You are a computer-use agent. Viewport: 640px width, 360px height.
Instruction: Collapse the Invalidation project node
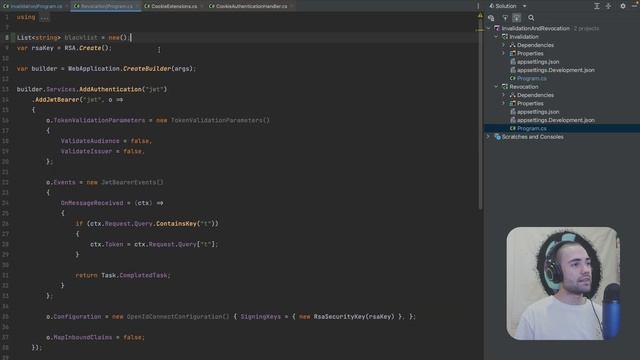[x=496, y=37]
